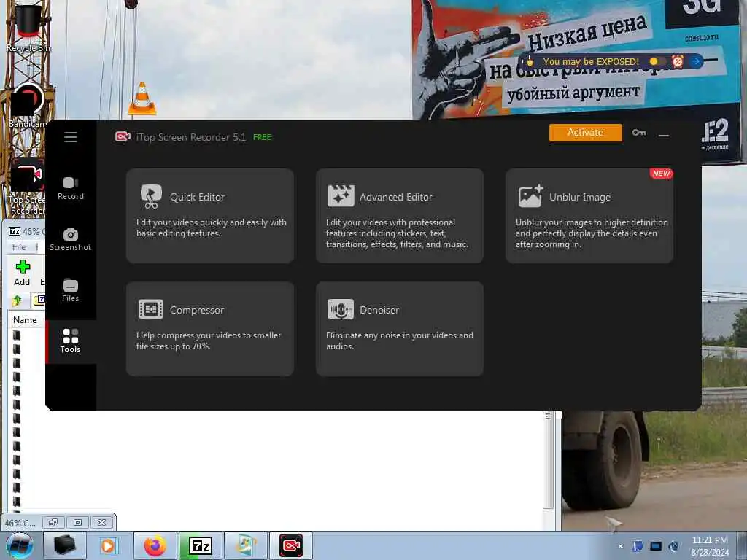Screen dimensions: 747x560
Task: Go to the Files section in sidebar
Action: click(71, 290)
